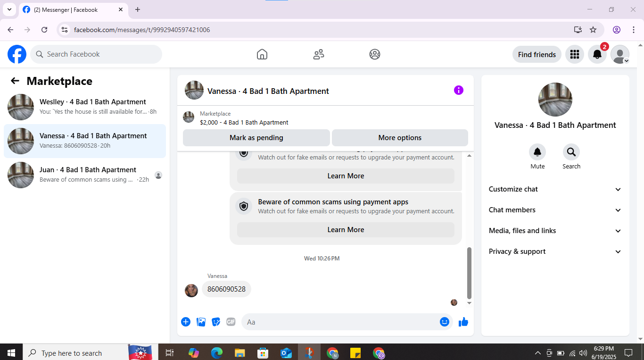
Task: Click the Facebook logo
Action: click(x=17, y=54)
